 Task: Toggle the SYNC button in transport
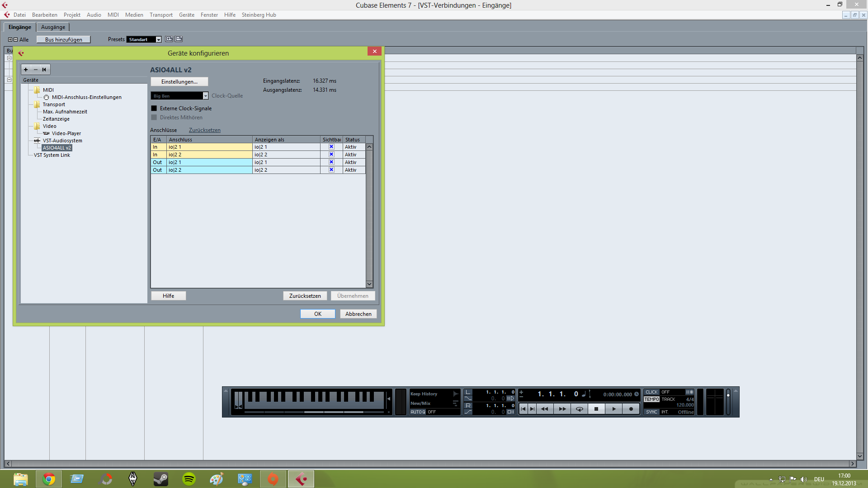651,412
